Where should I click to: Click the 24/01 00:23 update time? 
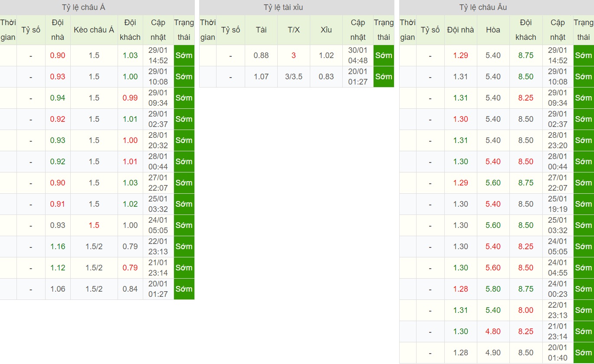point(558,289)
